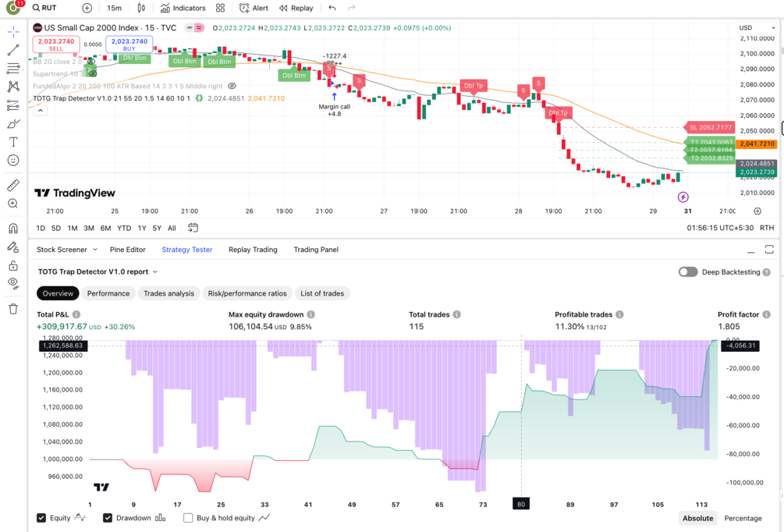Activate the zoom in tool
784x532 pixels.
[x=13, y=204]
